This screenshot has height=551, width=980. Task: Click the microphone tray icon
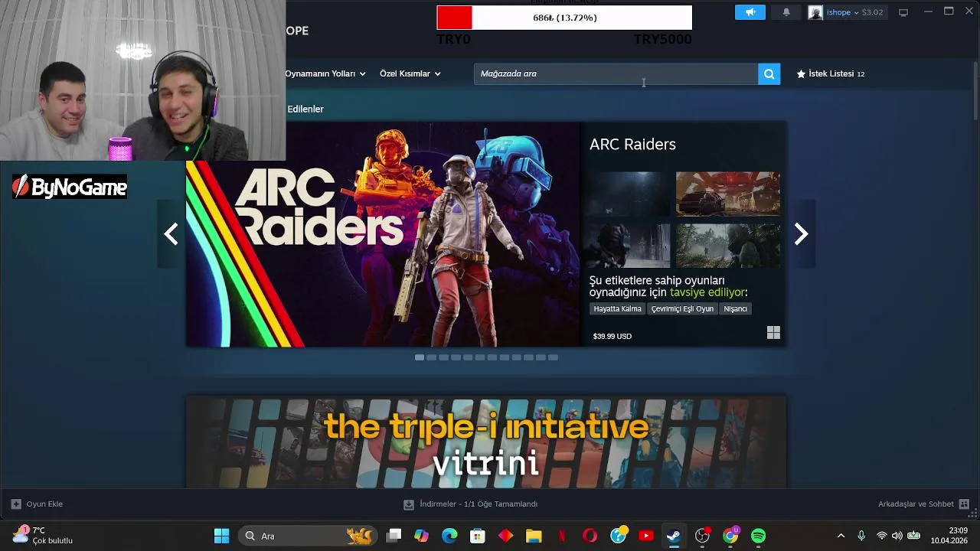coord(861,536)
